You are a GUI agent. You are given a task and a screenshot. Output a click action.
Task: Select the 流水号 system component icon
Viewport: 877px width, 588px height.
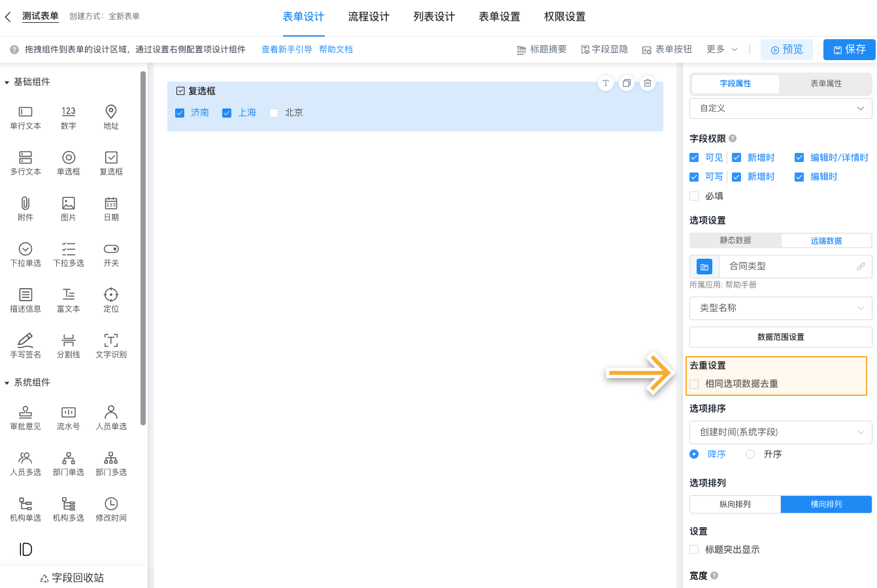pos(69,412)
